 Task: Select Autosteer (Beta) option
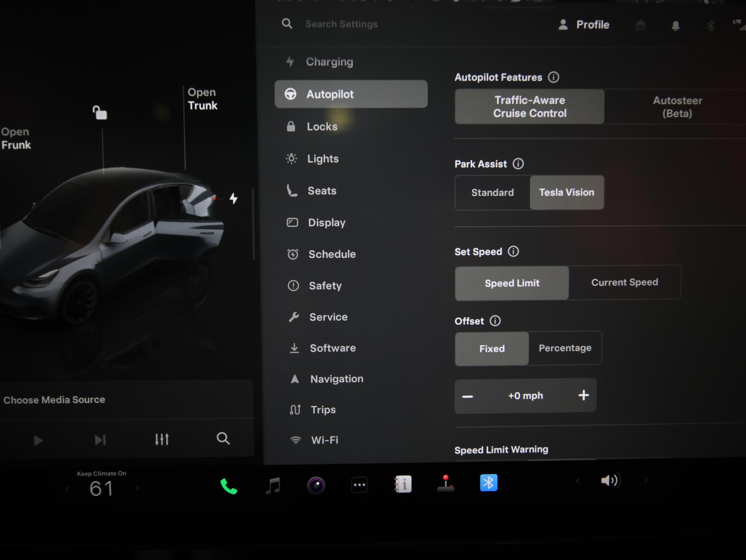tap(677, 107)
